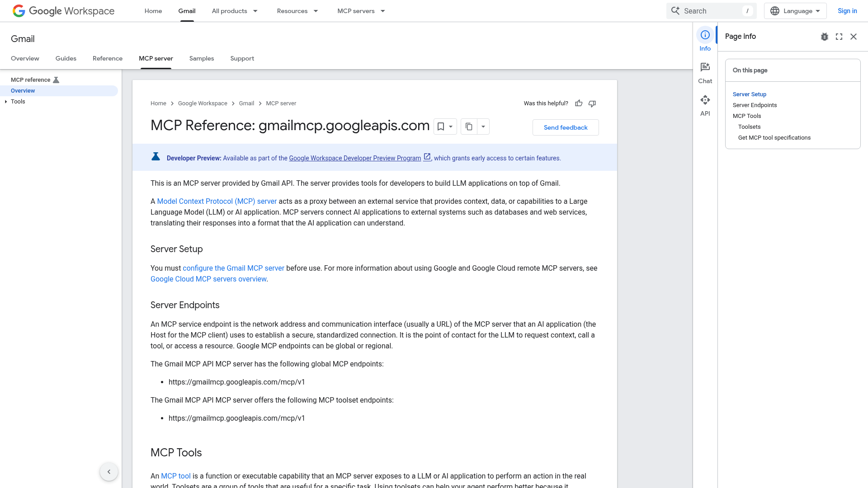Click the MCP tool link
Image resolution: width=868 pixels, height=488 pixels.
pyautogui.click(x=176, y=476)
